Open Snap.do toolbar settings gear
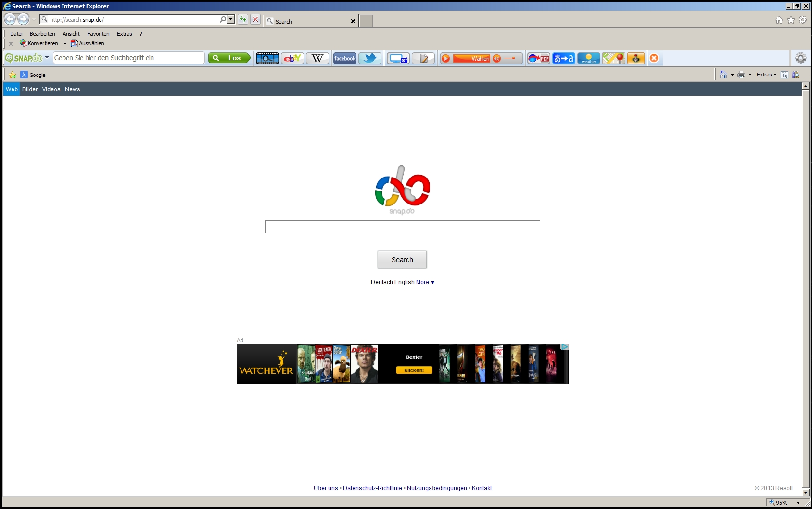The height and width of the screenshot is (509, 812). [x=800, y=58]
